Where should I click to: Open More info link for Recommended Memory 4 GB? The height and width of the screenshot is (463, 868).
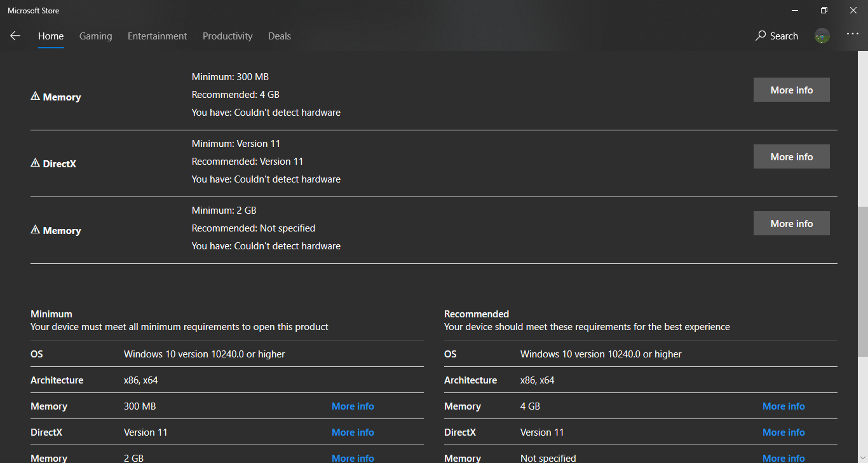(x=783, y=406)
